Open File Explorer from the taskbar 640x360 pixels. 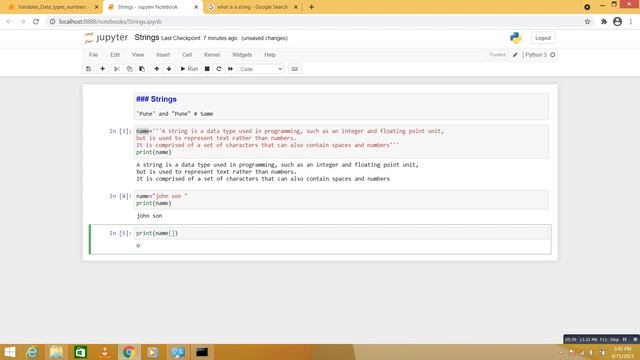point(56,352)
